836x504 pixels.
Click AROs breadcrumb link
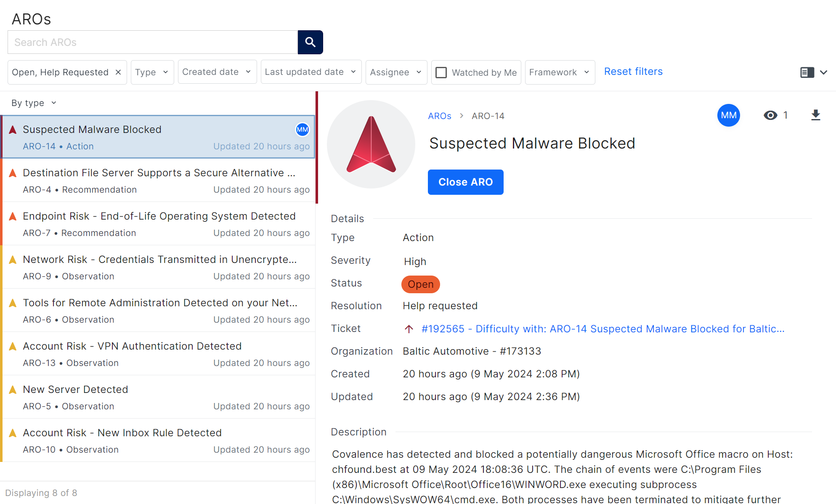[x=439, y=116]
